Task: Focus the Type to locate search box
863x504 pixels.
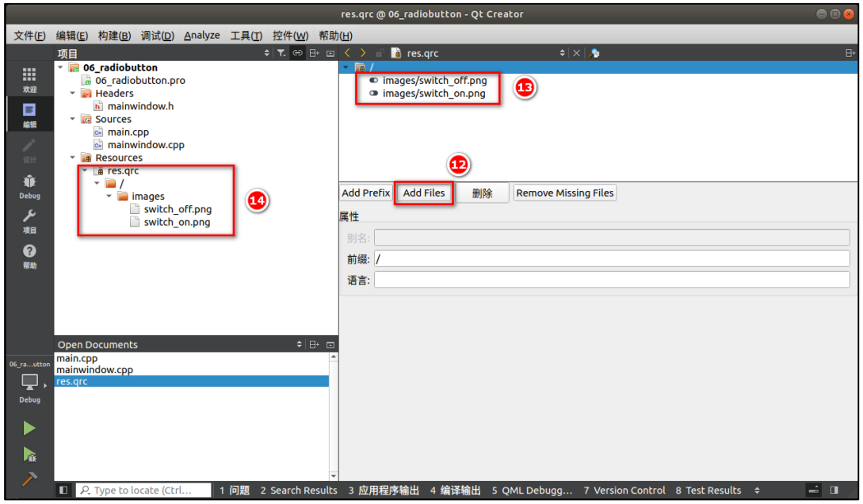Action: tap(144, 490)
